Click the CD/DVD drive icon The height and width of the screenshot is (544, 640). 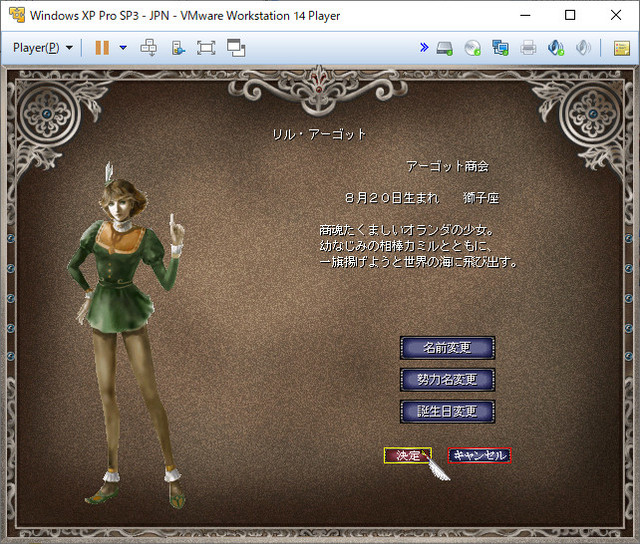472,48
